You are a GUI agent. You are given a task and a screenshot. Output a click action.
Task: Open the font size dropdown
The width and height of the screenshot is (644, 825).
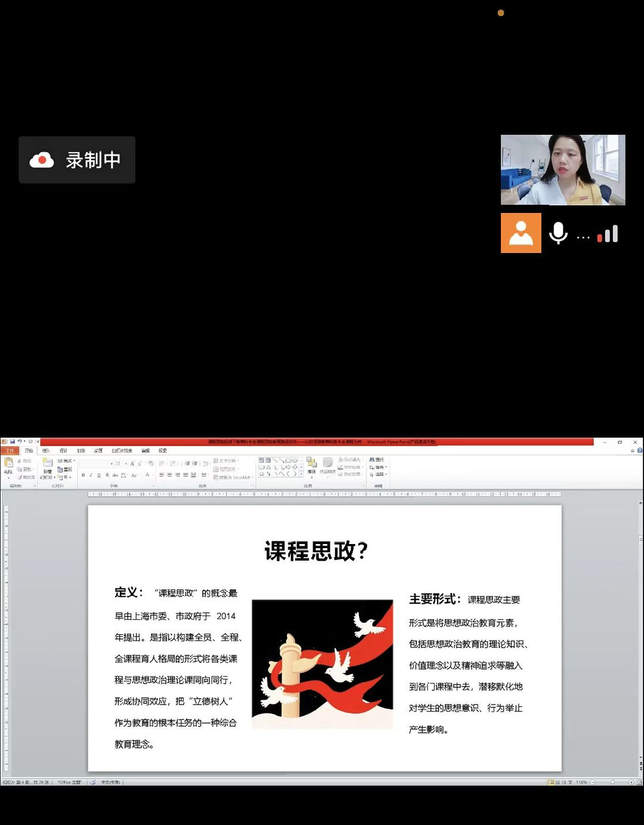[x=126, y=464]
